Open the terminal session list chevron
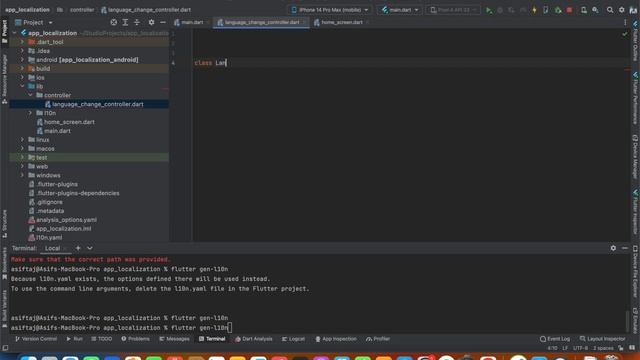 (89, 248)
